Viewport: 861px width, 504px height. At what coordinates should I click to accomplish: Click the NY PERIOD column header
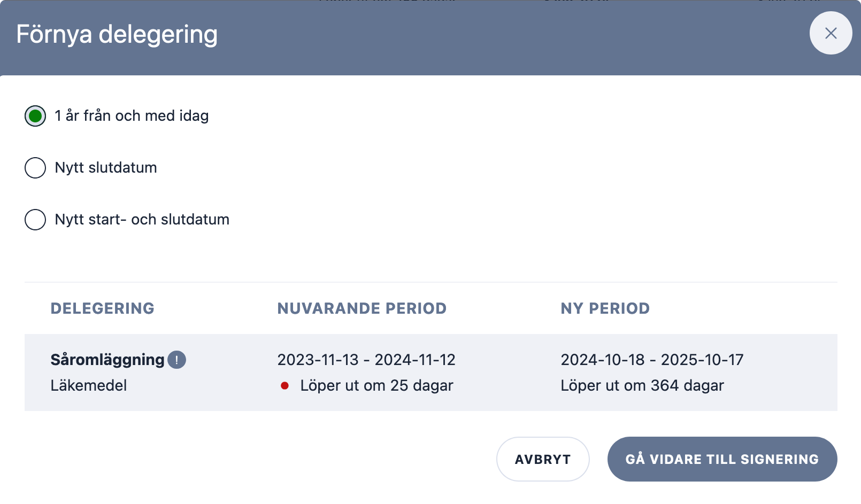point(605,308)
